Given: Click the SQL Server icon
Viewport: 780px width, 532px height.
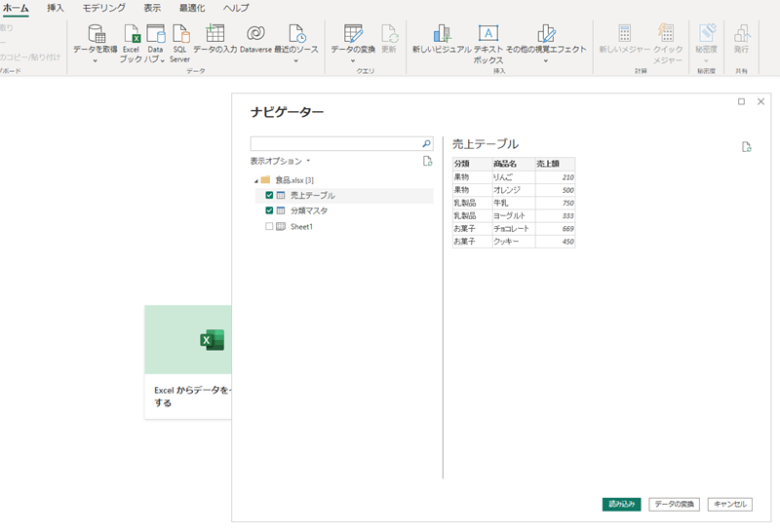Looking at the screenshot, I should pos(180,35).
